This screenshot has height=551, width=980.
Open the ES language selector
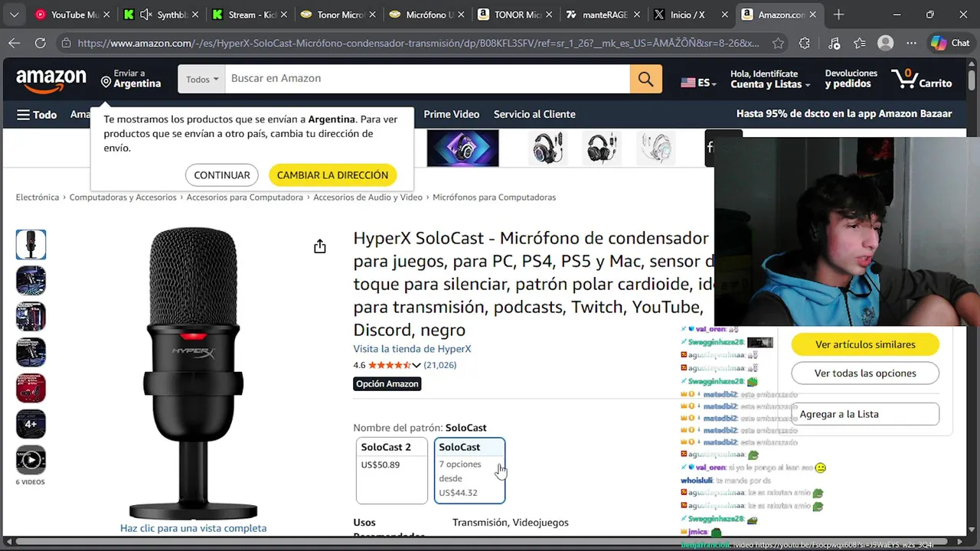point(698,83)
